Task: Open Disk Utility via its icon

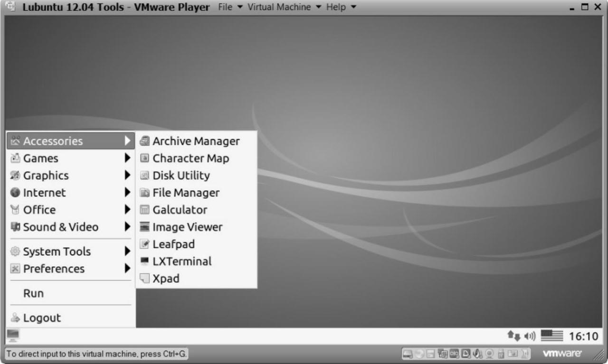Action: [144, 175]
